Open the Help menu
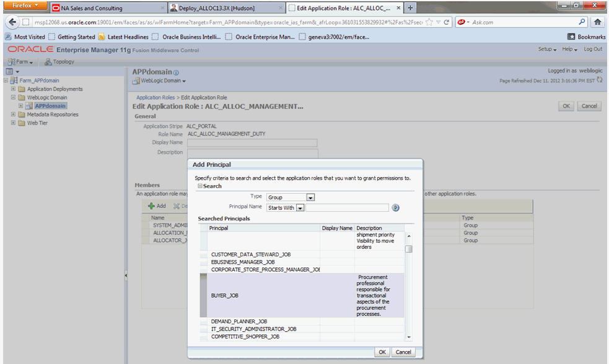609x364 pixels. pyautogui.click(x=569, y=50)
